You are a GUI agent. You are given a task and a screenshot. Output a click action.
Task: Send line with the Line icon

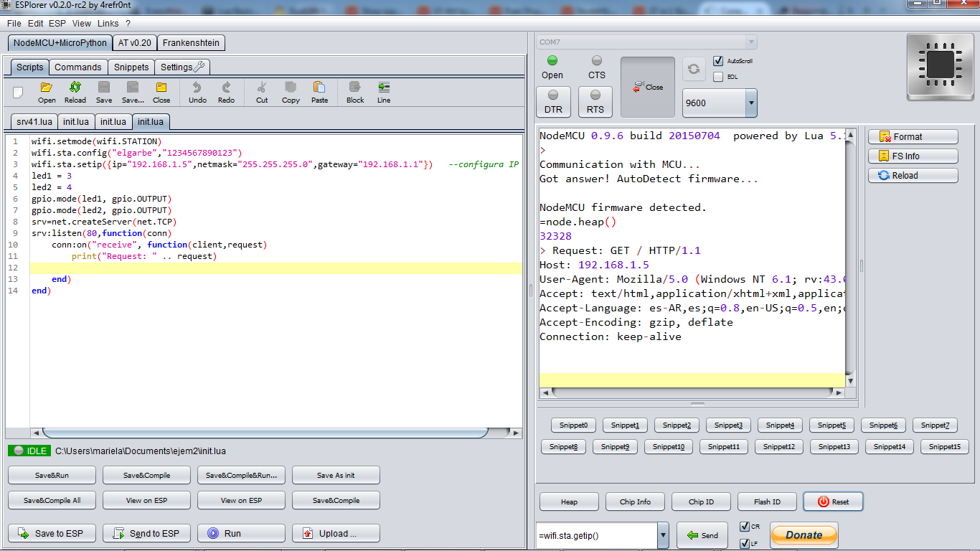tap(384, 92)
